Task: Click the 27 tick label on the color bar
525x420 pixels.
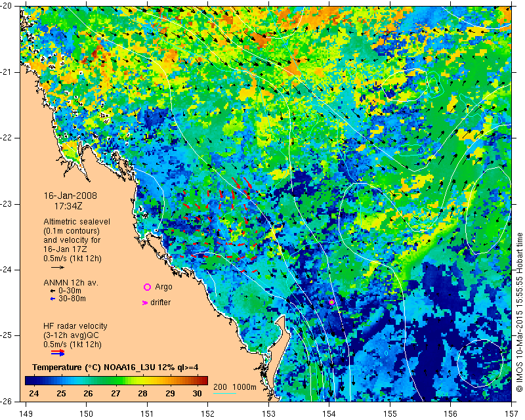Action: click(115, 393)
